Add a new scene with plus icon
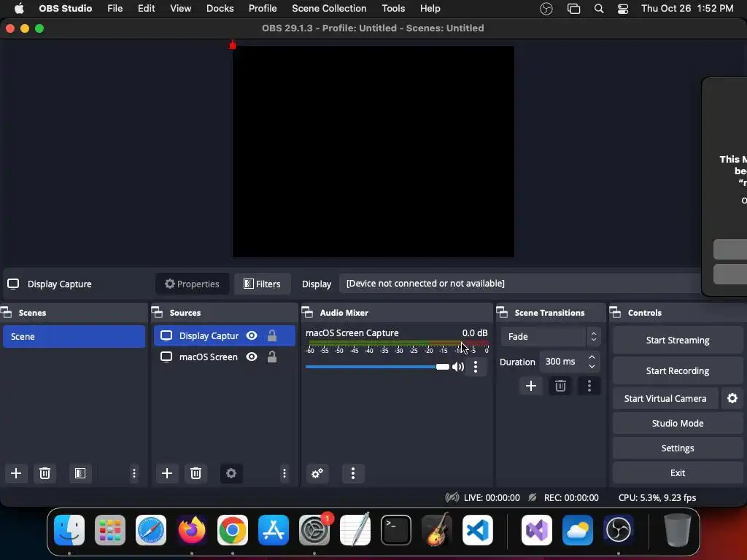 (16, 473)
